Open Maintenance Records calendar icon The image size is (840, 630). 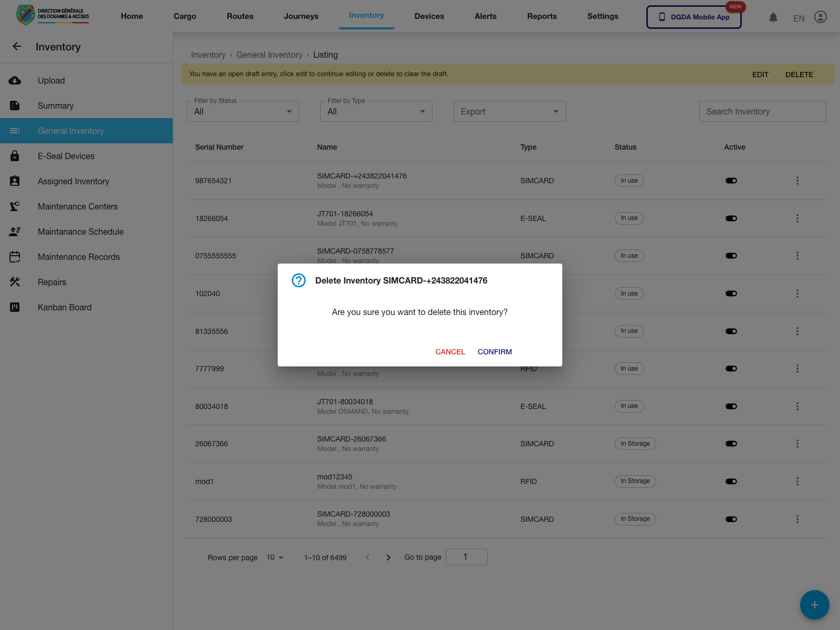pos(15,257)
